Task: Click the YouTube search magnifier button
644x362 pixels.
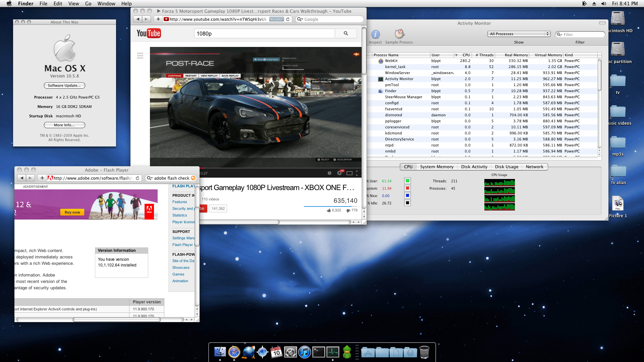Action: (x=346, y=34)
